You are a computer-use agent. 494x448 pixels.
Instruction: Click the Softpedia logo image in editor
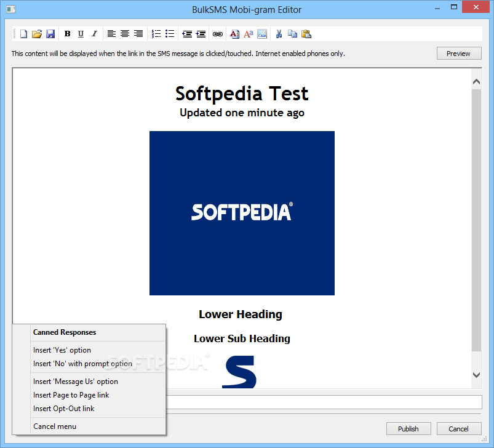pyautogui.click(x=242, y=214)
